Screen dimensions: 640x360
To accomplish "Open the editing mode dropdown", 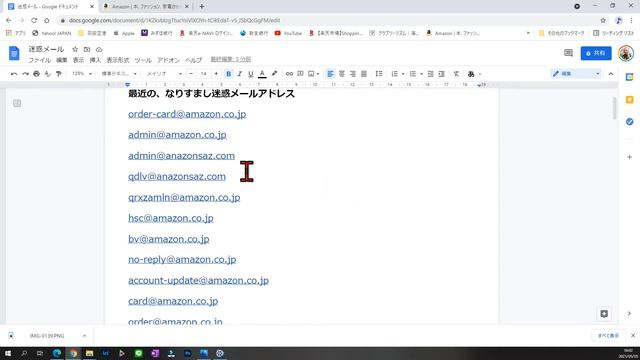I will [x=576, y=74].
